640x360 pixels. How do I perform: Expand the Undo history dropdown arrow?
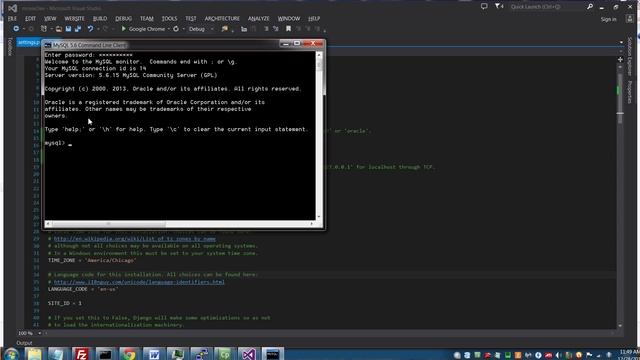98,29
